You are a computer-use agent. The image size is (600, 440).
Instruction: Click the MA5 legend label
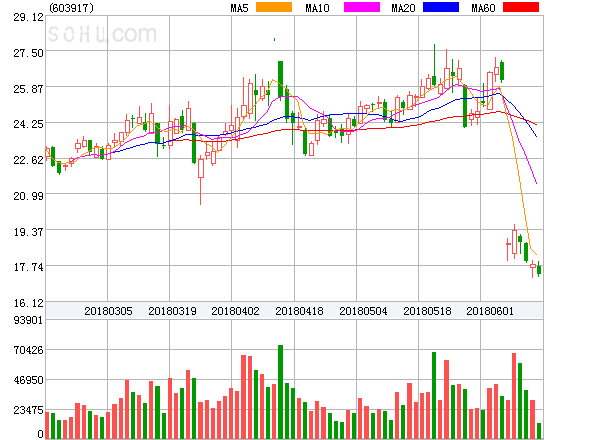[240, 8]
